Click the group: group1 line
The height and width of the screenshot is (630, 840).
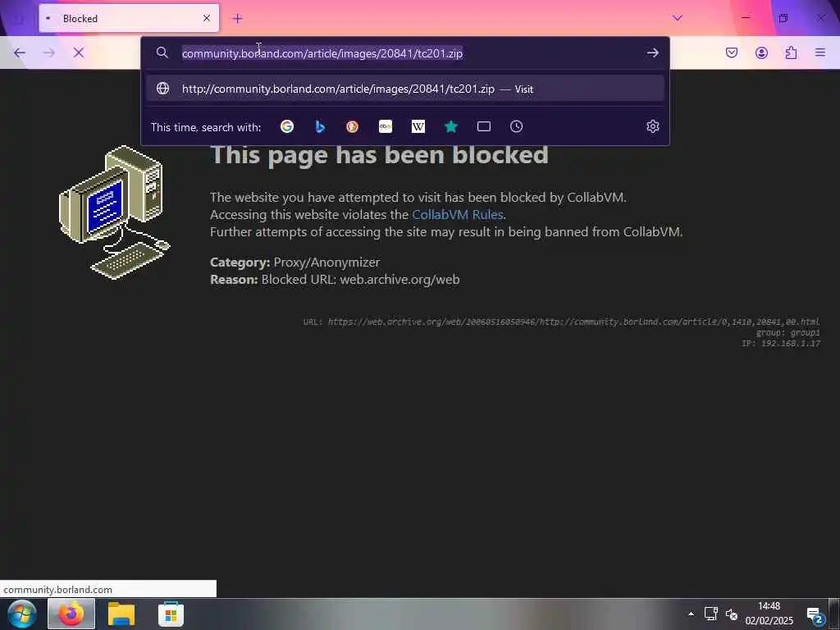tap(788, 333)
